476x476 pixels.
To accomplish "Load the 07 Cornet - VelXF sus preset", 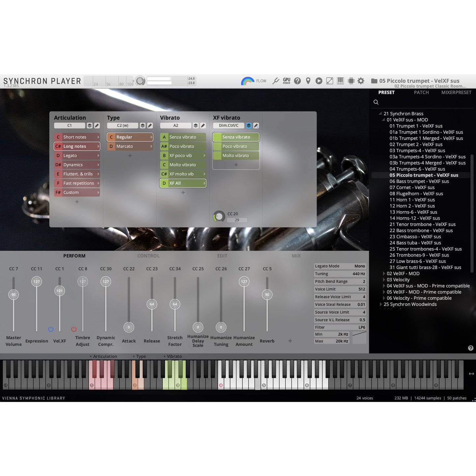I will [412, 187].
